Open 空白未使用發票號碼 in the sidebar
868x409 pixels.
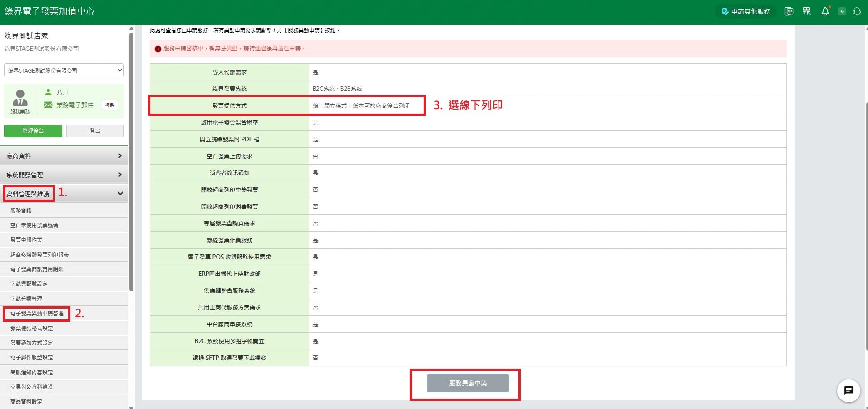[x=64, y=225]
